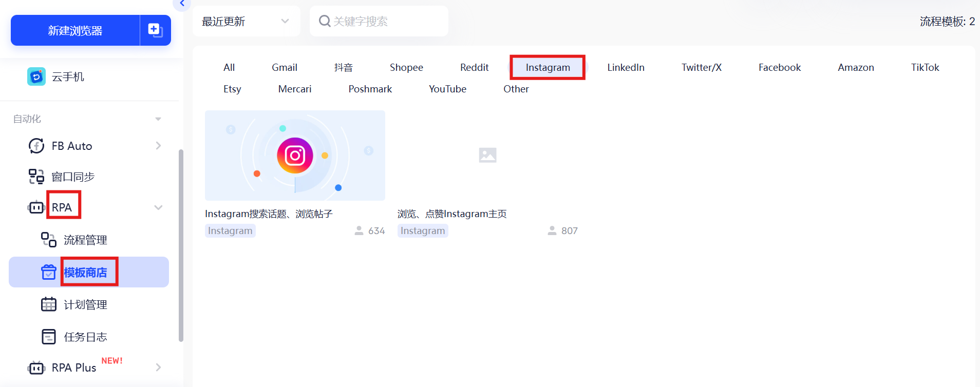The width and height of the screenshot is (980, 387).
Task: Open 最近更新 sort dropdown
Action: point(246,21)
